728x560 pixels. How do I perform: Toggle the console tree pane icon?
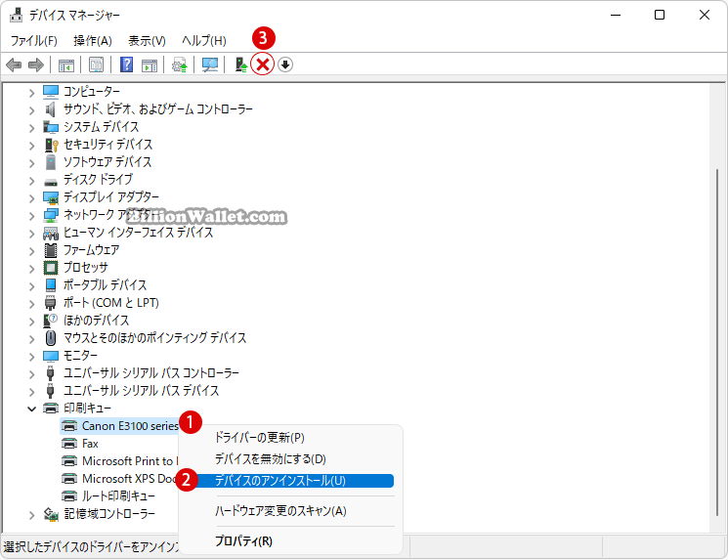[65, 65]
